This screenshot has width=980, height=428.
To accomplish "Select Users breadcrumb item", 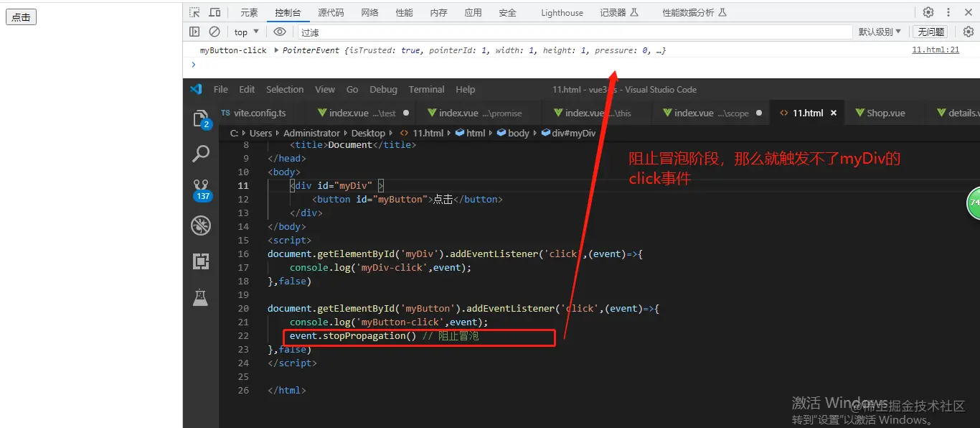I will [260, 133].
